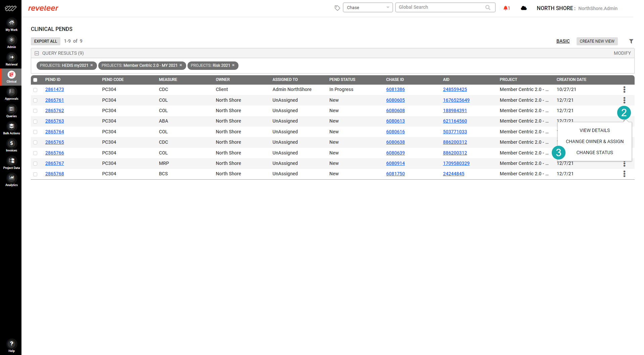Remove the Member Centric 2.0 - MY 2021 filter chip
The height and width of the screenshot is (355, 644).
click(181, 65)
